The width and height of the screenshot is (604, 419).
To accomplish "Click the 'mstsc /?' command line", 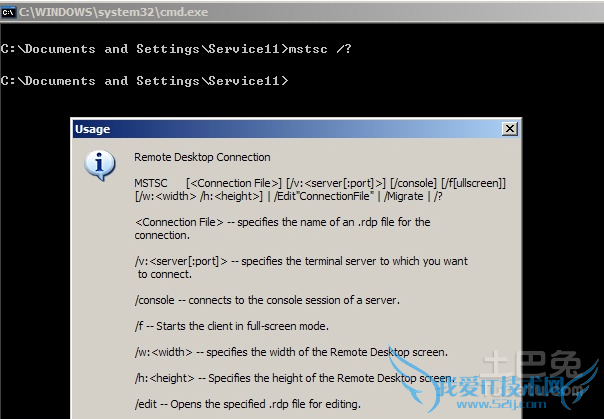I will click(176, 49).
